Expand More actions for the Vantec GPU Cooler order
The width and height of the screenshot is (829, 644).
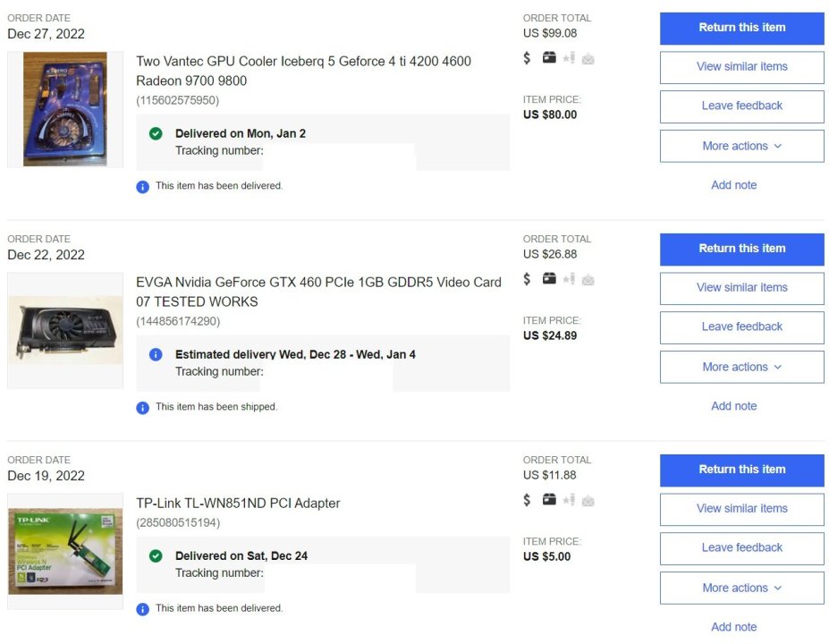tap(741, 146)
